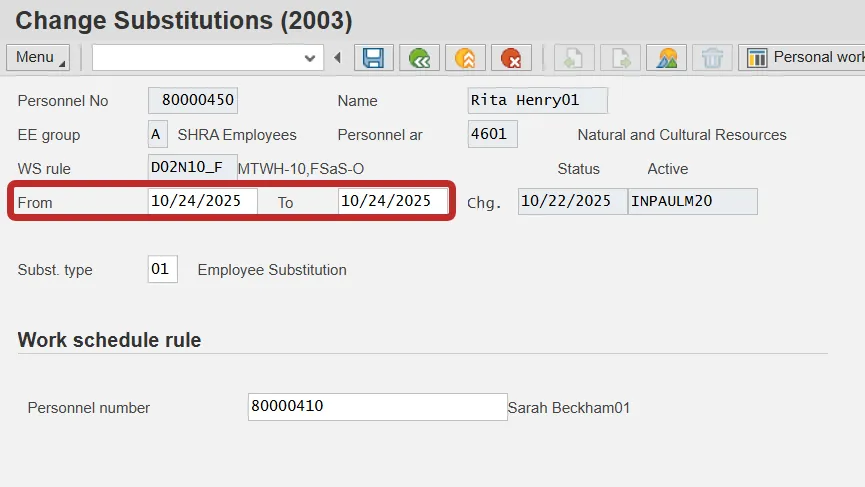
Task: Click the Name field Rita Henry01
Action: pos(537,101)
